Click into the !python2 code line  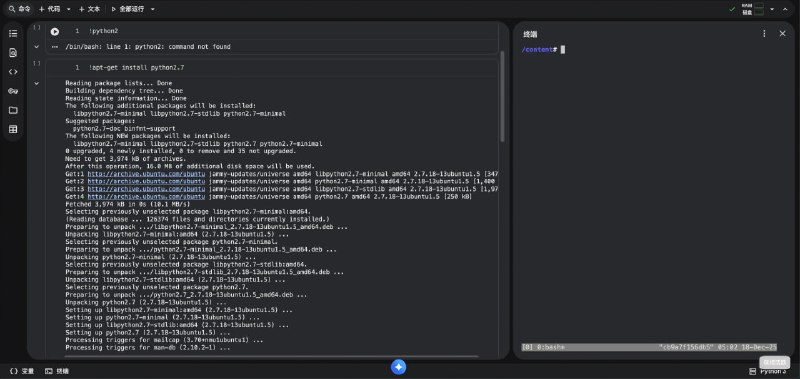(104, 31)
